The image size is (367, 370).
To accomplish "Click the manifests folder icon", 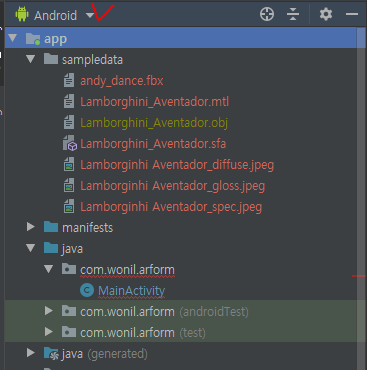I will pyautogui.click(x=51, y=227).
